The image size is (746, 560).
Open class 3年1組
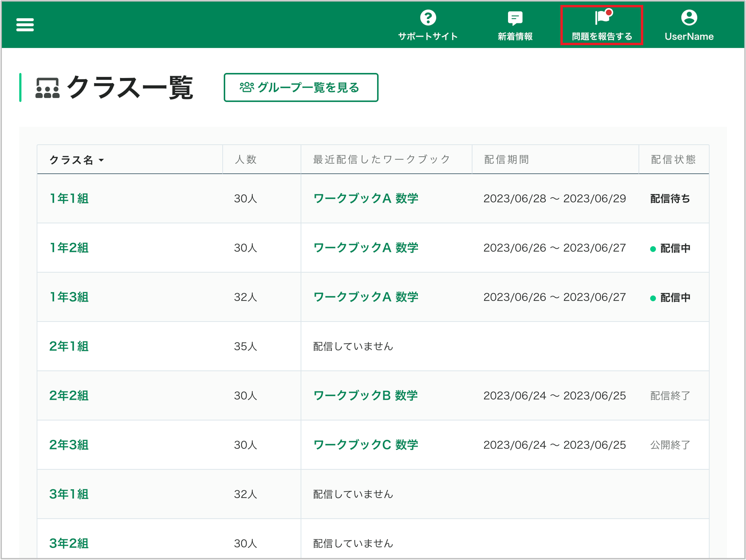pos(69,494)
